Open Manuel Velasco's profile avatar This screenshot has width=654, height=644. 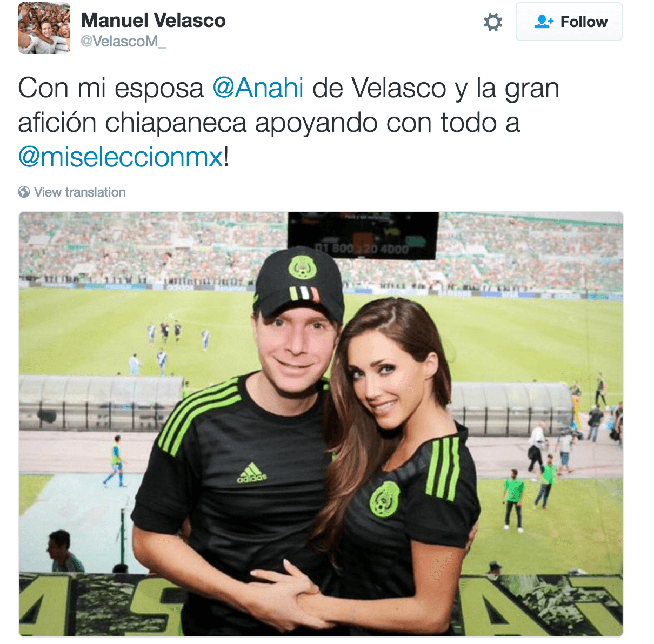coord(44,28)
